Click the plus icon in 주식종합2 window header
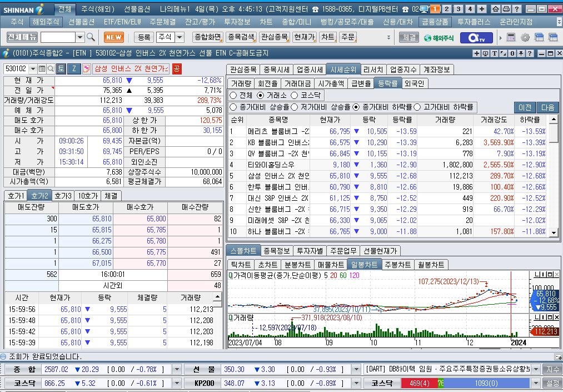563x392 pixels. (x=476, y=53)
